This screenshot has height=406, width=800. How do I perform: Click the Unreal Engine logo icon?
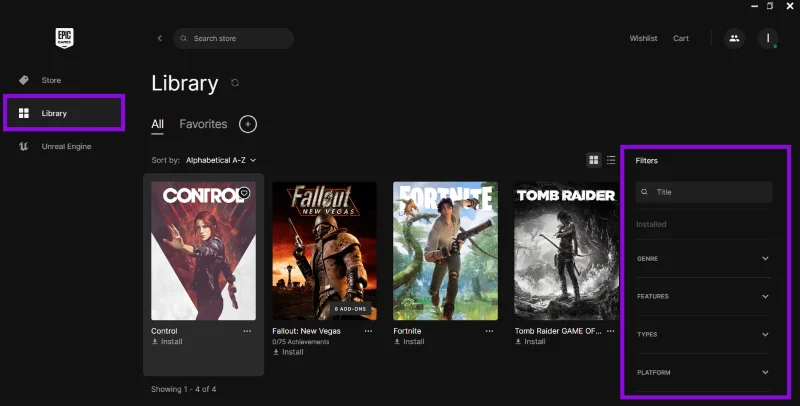(23, 146)
